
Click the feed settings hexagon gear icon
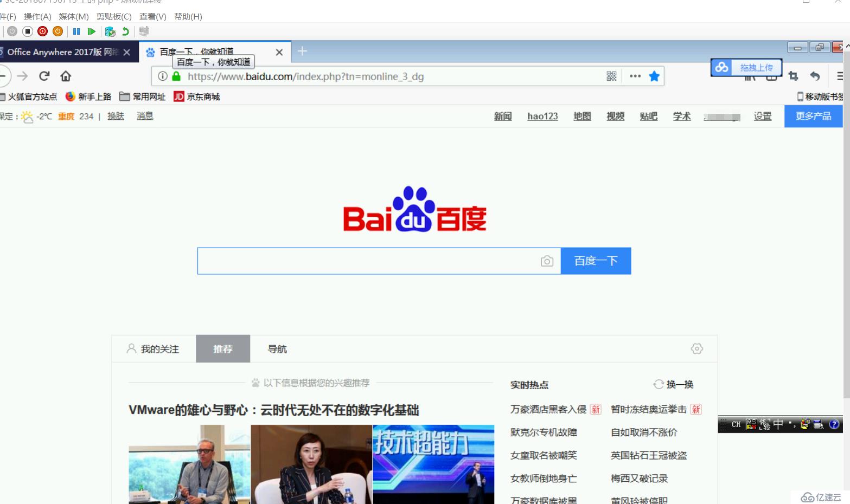[697, 348]
